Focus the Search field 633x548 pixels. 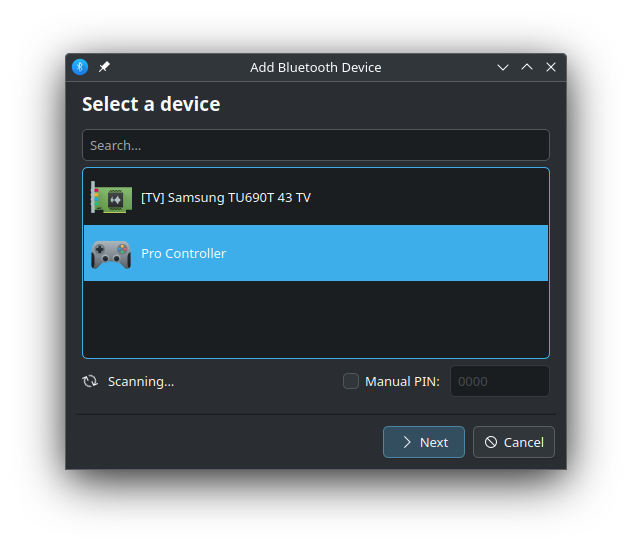(316, 145)
